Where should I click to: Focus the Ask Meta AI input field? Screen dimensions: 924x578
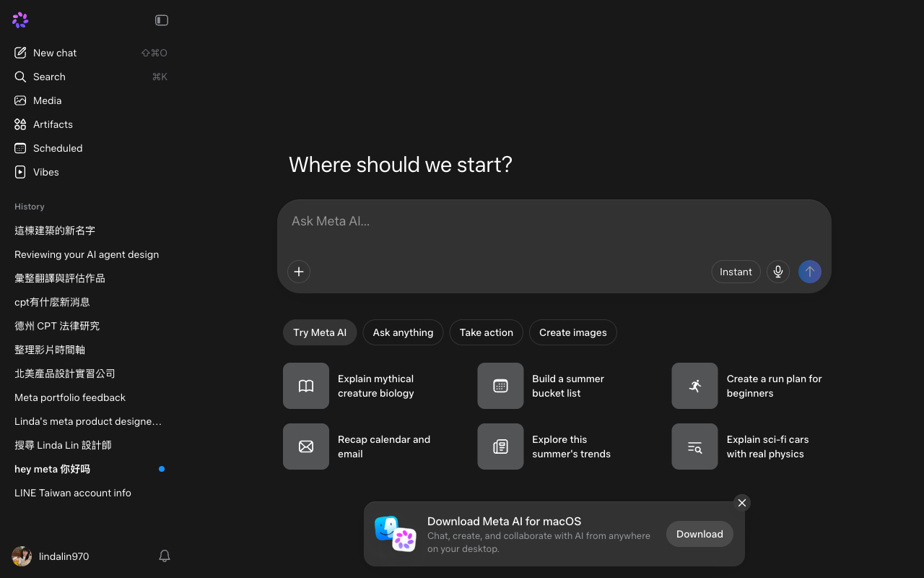[554, 222]
